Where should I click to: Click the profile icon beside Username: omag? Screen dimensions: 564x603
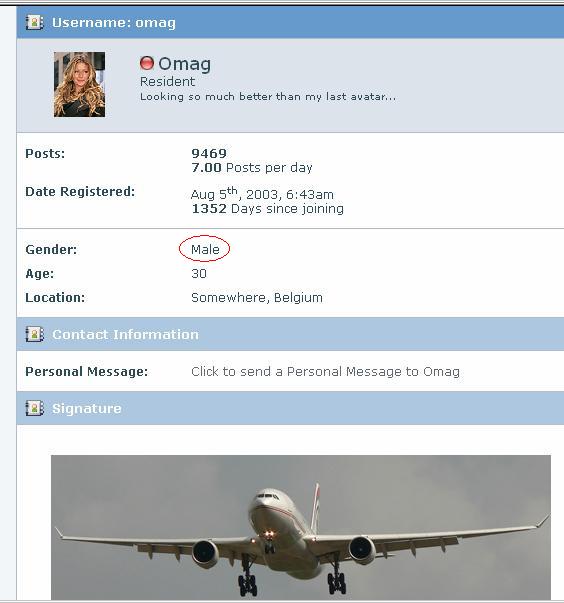pos(35,22)
